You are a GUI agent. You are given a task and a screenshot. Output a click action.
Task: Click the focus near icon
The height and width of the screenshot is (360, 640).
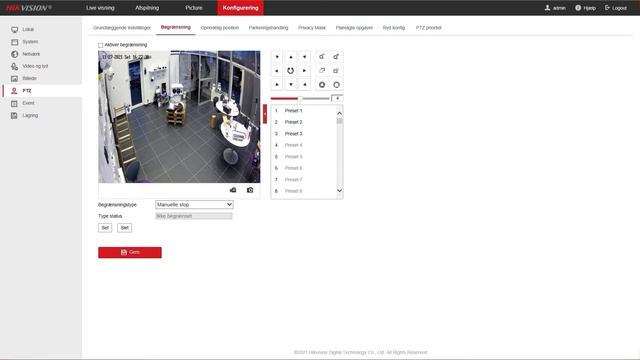click(x=322, y=71)
